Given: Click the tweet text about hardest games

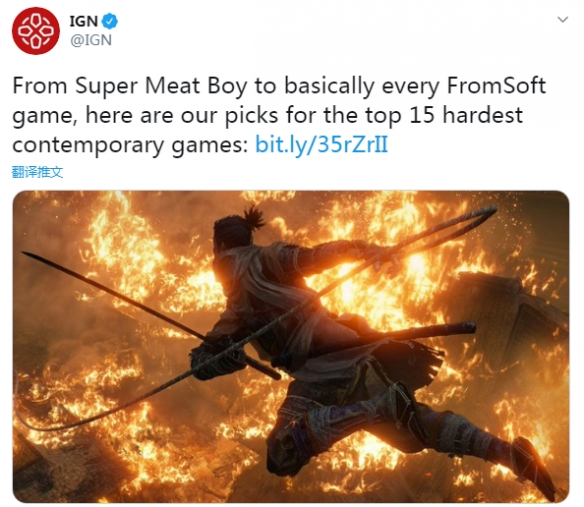Looking at the screenshot, I should (279, 115).
